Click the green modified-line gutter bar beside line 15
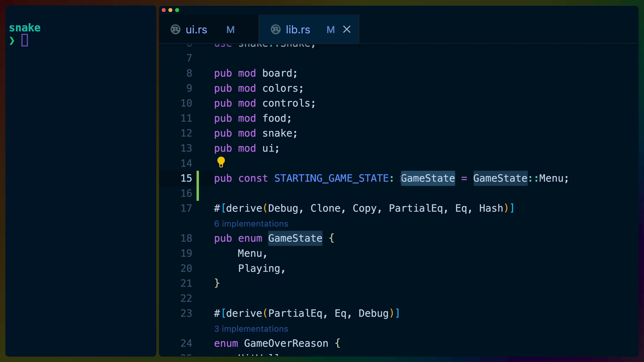Image resolution: width=644 pixels, height=362 pixels. [198, 185]
